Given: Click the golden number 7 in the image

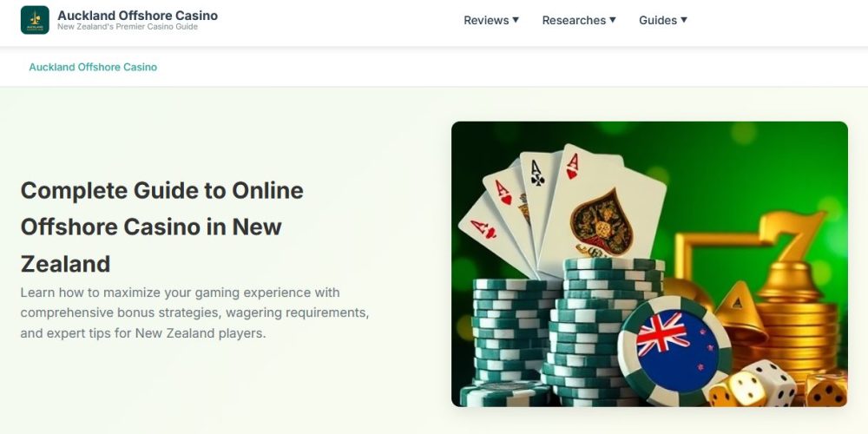Looking at the screenshot, I should point(792,235).
